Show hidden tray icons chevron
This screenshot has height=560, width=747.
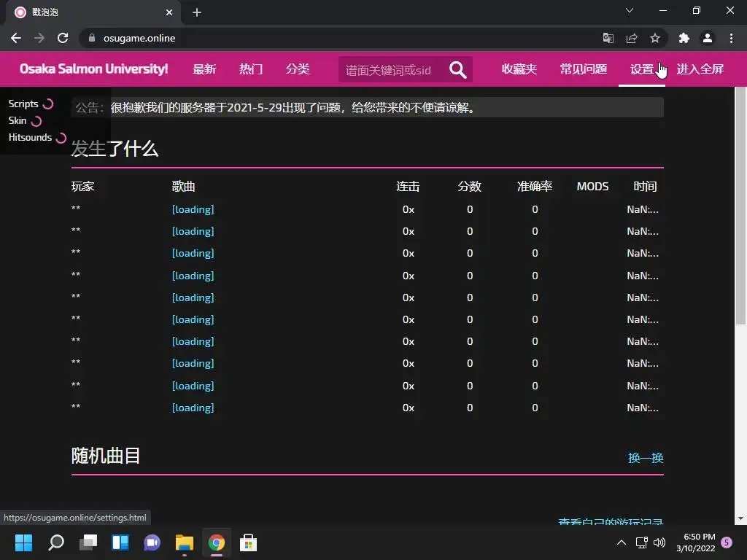pos(622,542)
